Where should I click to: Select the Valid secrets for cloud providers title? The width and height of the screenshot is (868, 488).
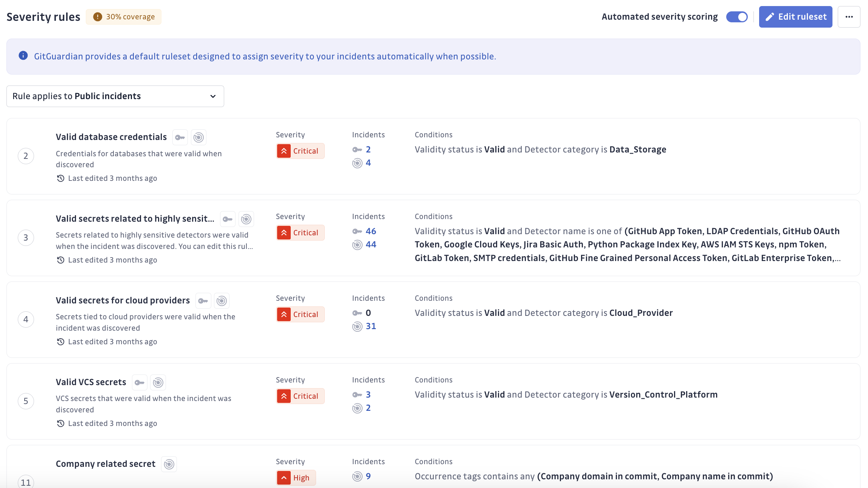pyautogui.click(x=123, y=300)
